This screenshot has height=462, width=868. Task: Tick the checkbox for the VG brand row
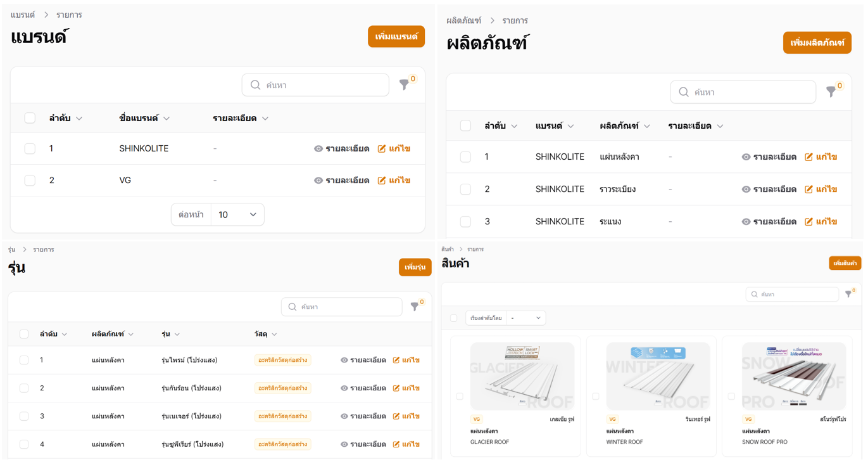[x=30, y=180]
